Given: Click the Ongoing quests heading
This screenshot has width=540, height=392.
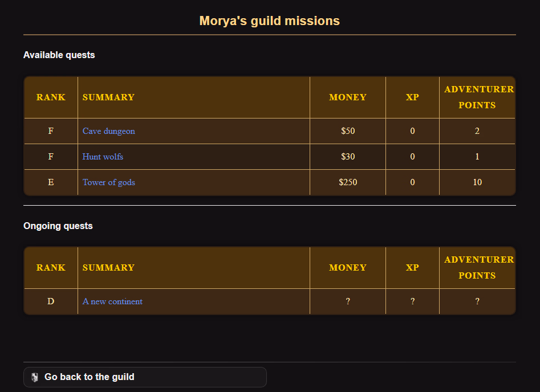Looking at the screenshot, I should 58,226.
